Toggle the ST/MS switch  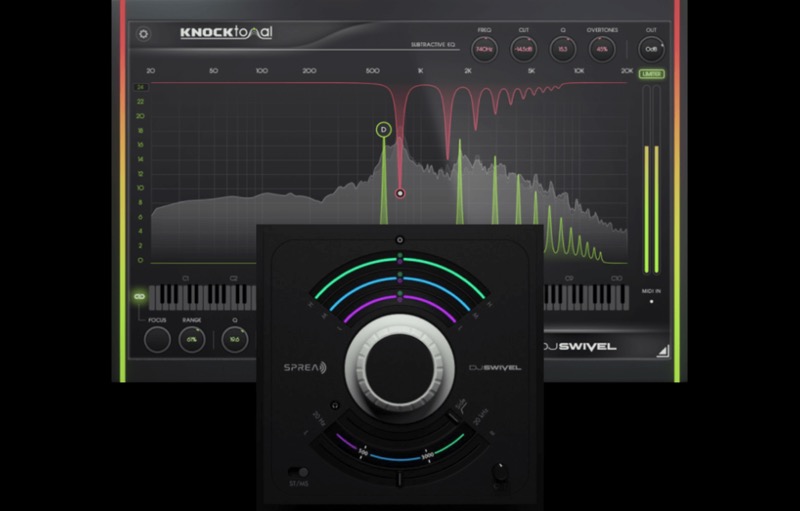297,470
